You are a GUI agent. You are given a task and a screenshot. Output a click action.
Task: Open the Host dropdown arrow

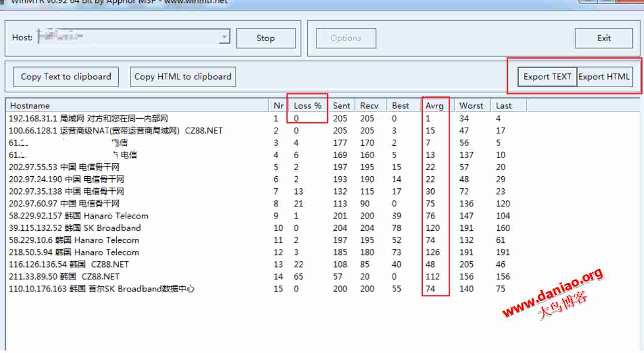224,37
